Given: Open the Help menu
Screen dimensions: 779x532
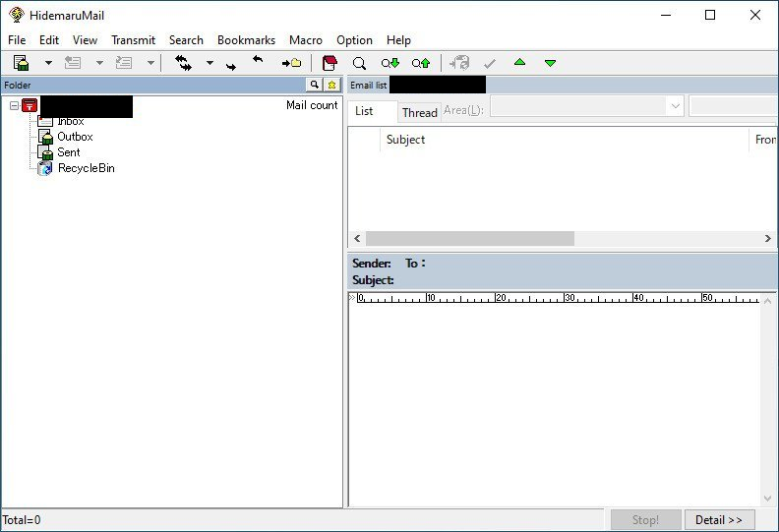Looking at the screenshot, I should point(398,40).
